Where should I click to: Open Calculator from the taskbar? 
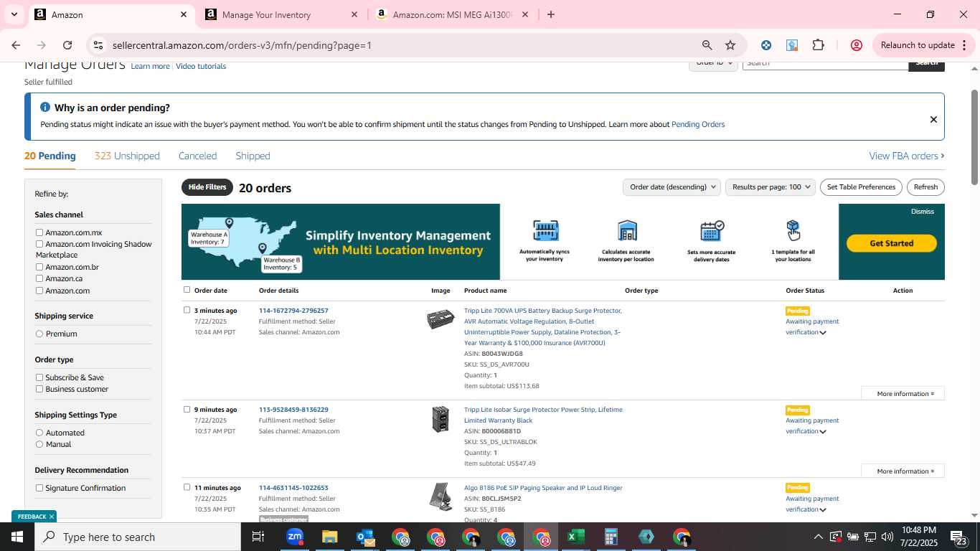pos(611,537)
